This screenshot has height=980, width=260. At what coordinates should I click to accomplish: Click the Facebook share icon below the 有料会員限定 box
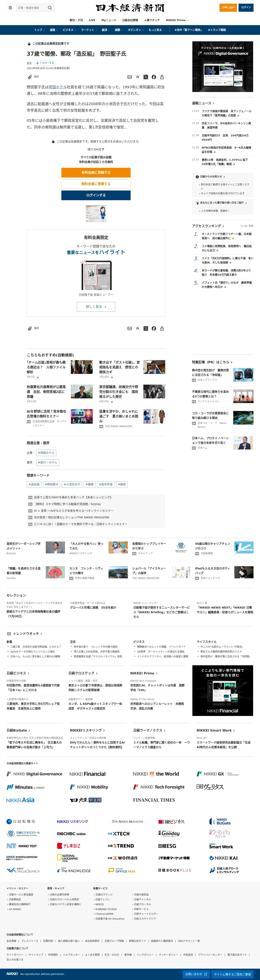(x=154, y=328)
